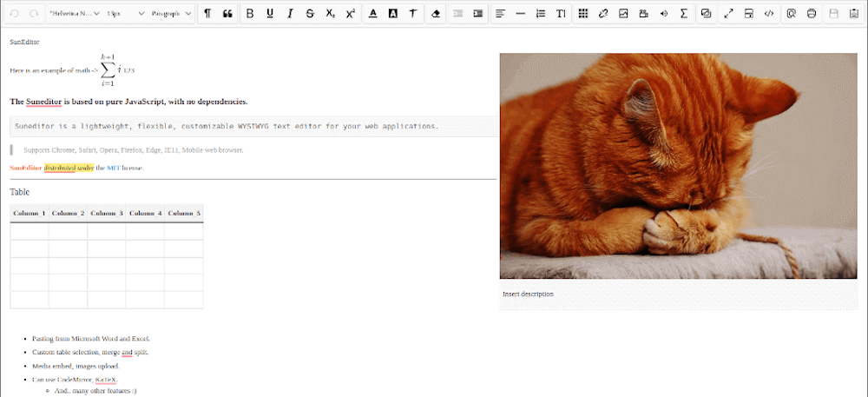Screen dimensions: 868x397
Task: Open the list options icon
Action: click(541, 14)
